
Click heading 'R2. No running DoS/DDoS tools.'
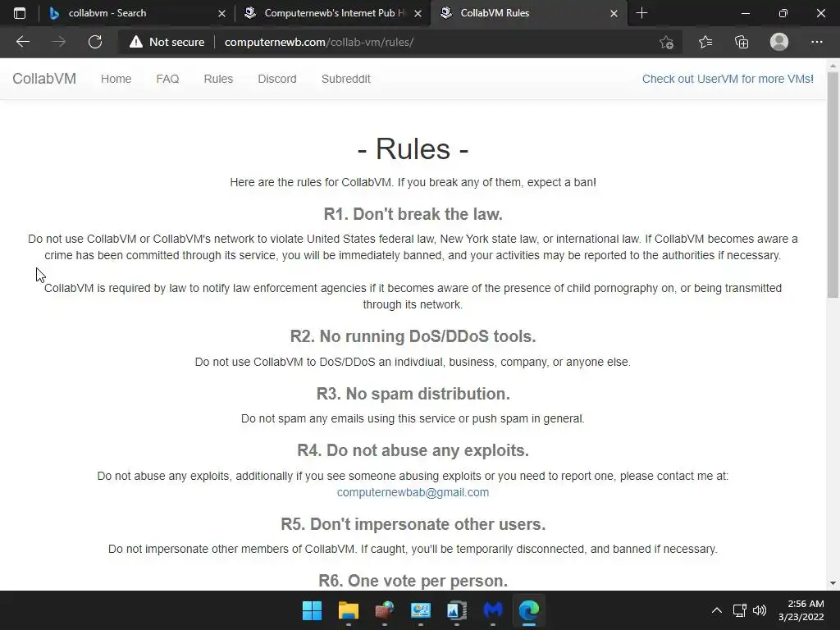[413, 336]
